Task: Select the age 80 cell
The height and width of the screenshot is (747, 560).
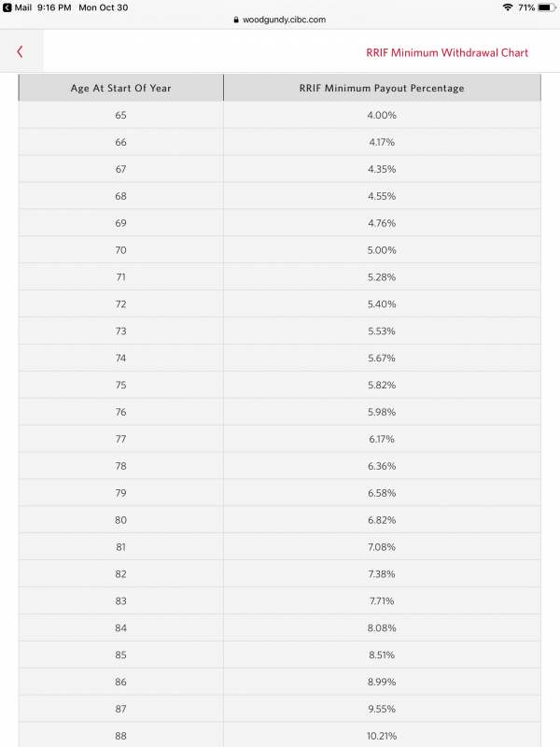Action: pos(121,520)
